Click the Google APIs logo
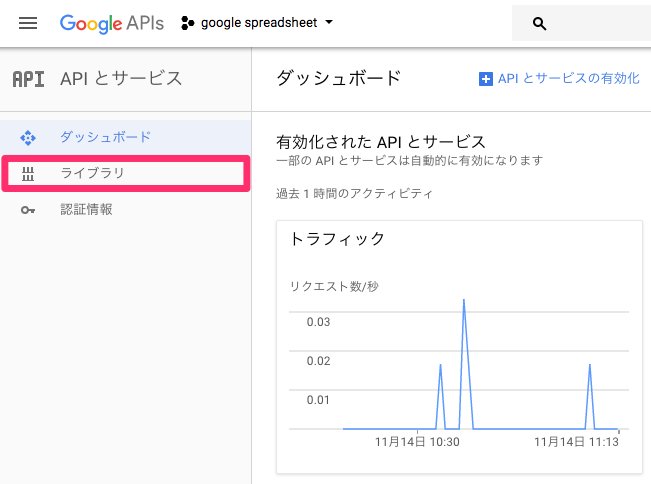Screen dimensions: 651x484 pos(112,24)
